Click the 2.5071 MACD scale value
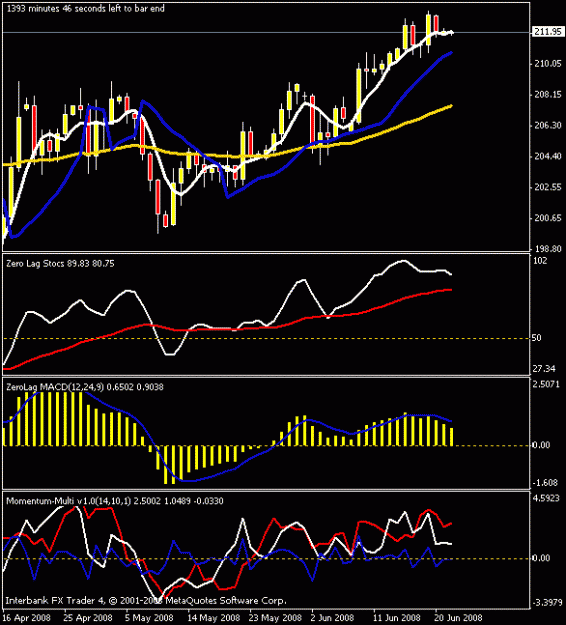 (546, 384)
